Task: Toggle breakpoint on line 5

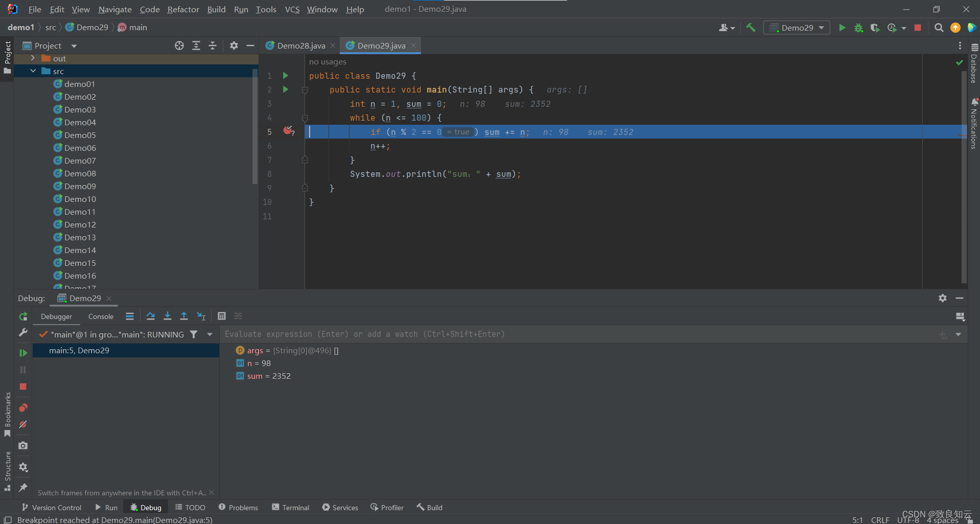Action: tap(288, 131)
